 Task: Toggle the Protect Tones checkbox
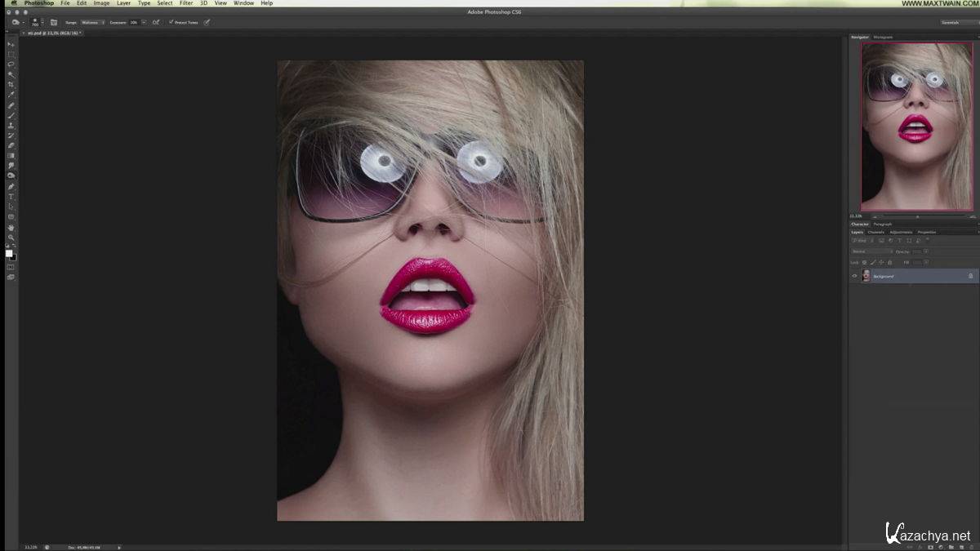click(x=171, y=22)
